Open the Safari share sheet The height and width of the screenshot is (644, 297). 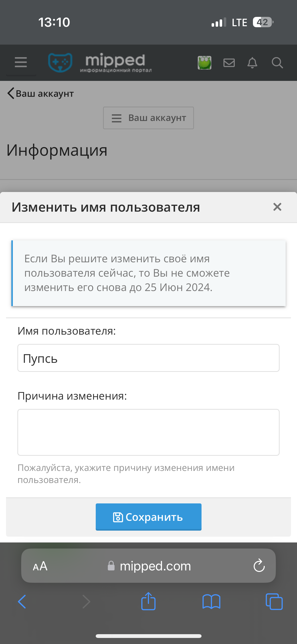(x=148, y=601)
